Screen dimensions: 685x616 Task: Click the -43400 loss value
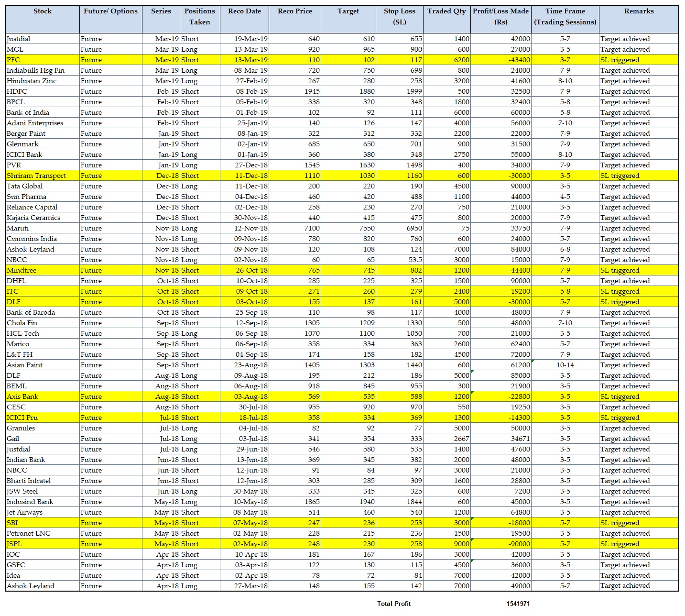(x=501, y=60)
